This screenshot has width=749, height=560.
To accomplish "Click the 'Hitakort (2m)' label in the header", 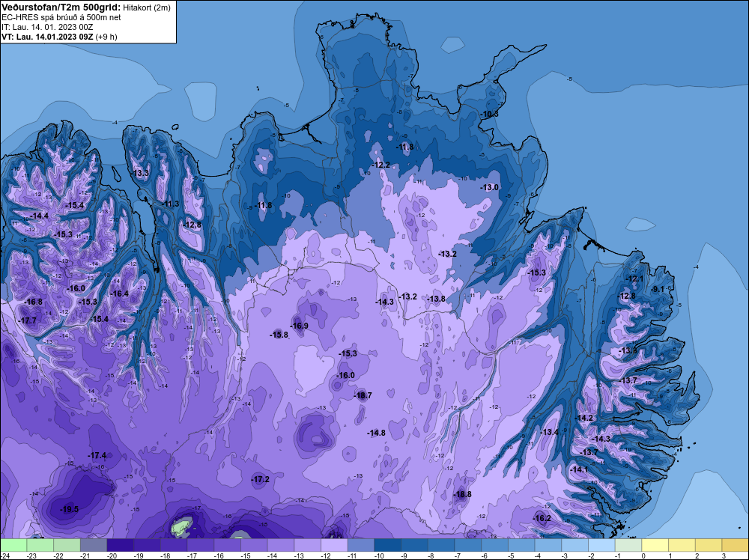I will 146,7.
